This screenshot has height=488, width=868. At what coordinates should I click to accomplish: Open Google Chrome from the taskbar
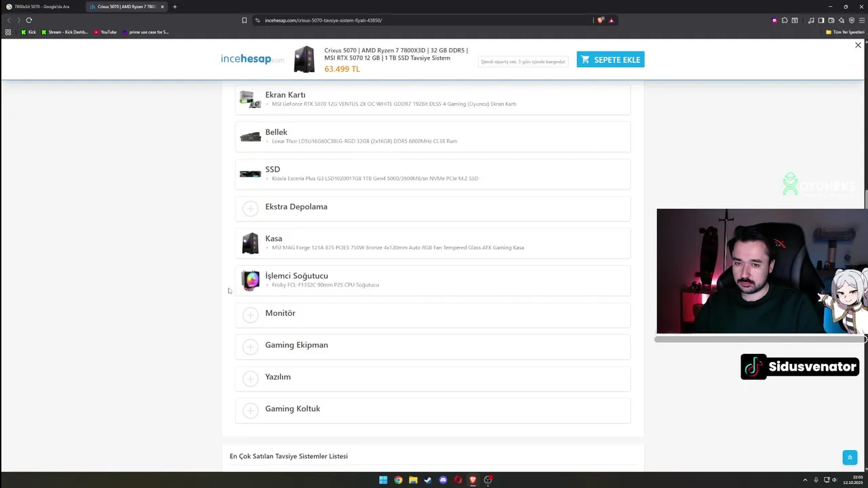click(x=398, y=480)
